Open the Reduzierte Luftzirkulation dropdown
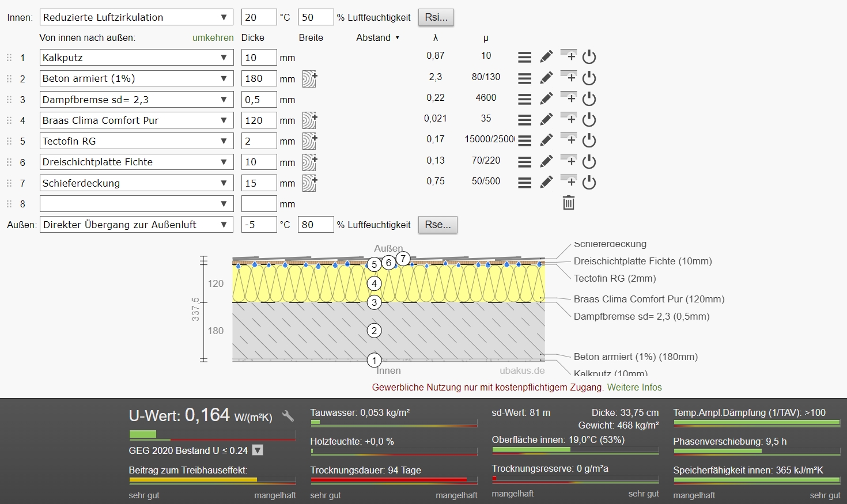 coord(136,17)
